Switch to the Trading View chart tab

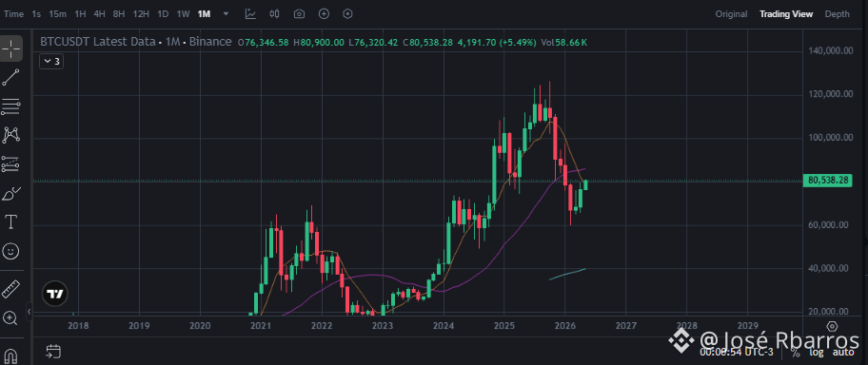786,14
